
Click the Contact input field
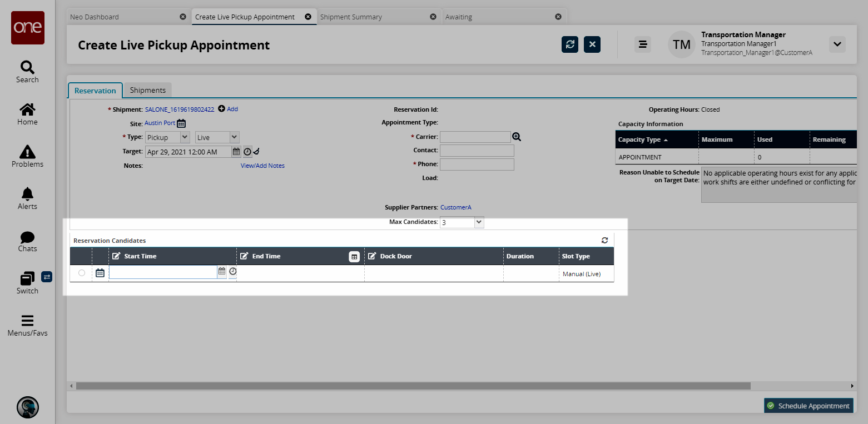(477, 151)
